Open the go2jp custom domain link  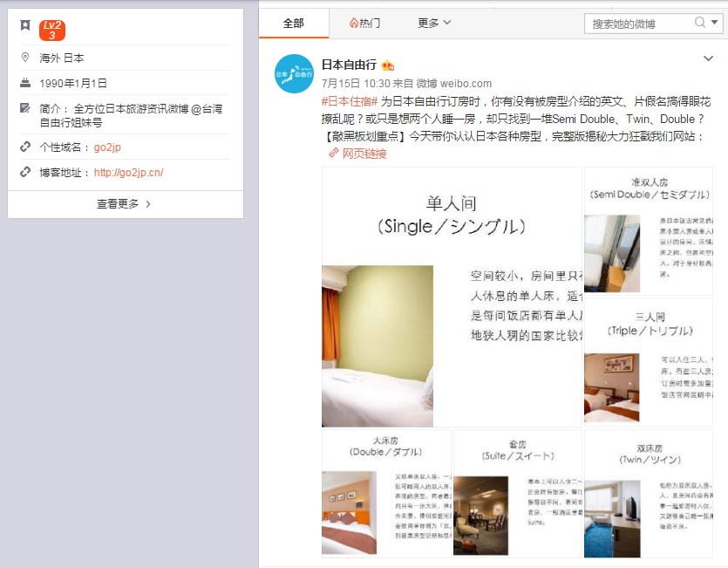(107, 147)
